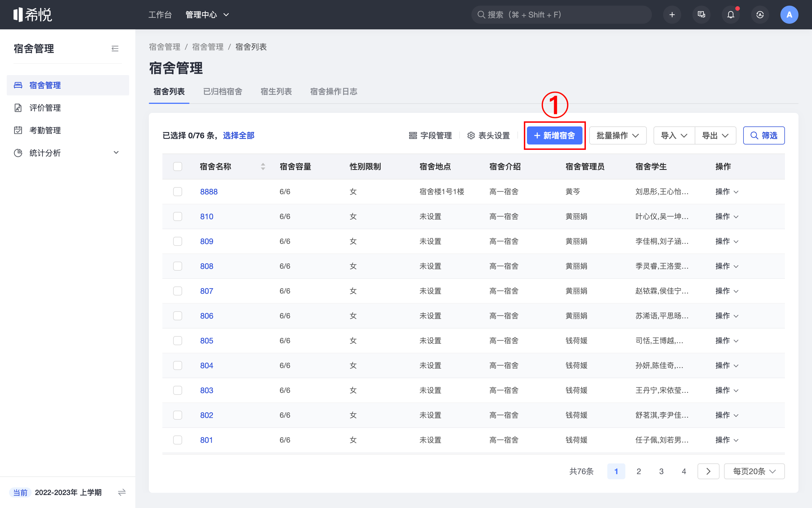Viewport: 812px width, 508px height.
Task: Open 操作 dropdown for dorm 806
Action: tap(727, 316)
